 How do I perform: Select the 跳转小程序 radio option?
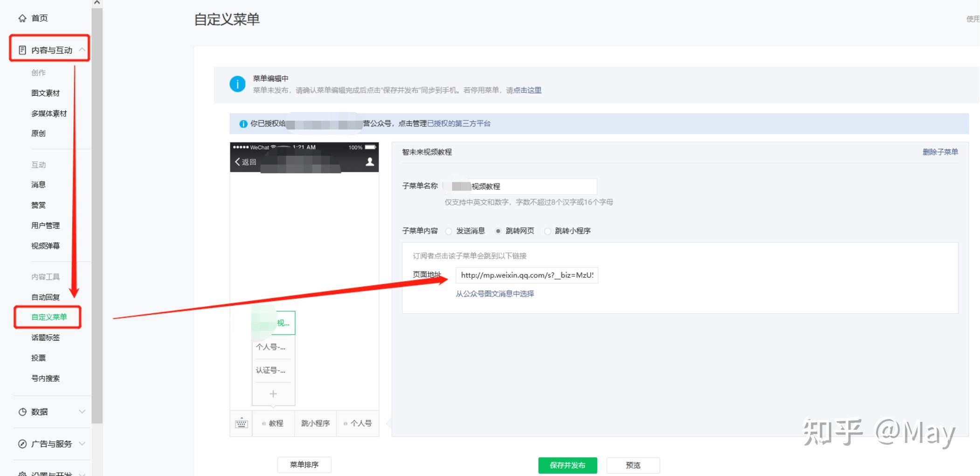click(547, 231)
